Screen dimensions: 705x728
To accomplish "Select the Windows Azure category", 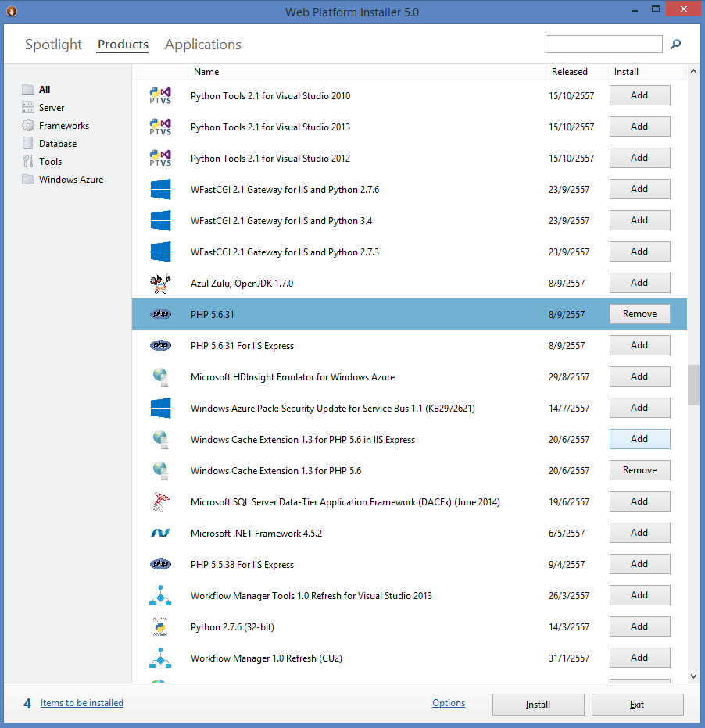I will (63, 180).
